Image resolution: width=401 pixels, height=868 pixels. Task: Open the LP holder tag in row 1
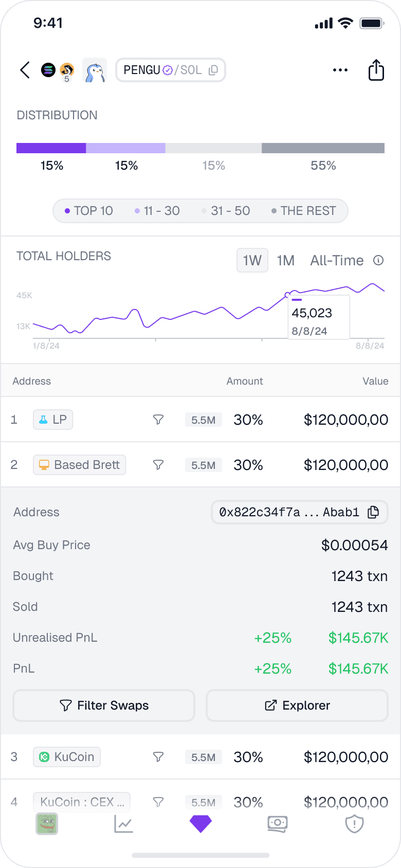(x=53, y=420)
